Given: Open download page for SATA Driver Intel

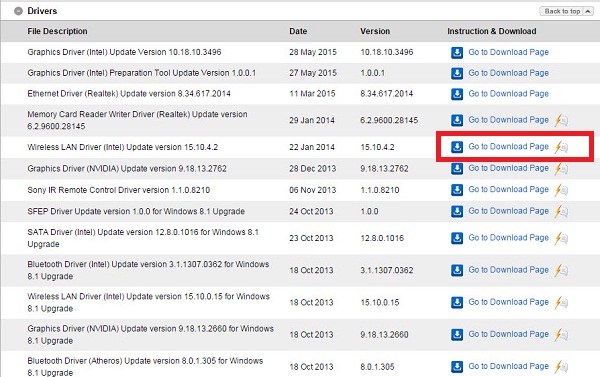Looking at the screenshot, I should [509, 238].
